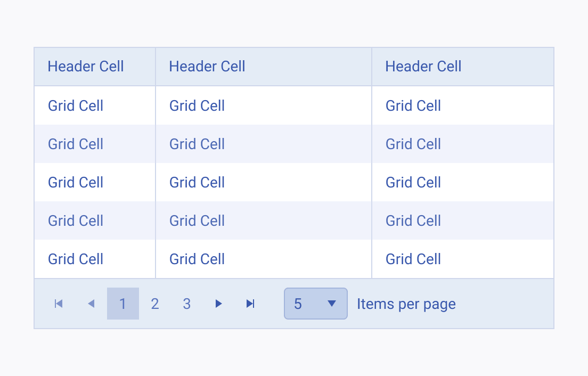The width and height of the screenshot is (588, 376).
Task: Select Grid Cell in first row, first column
Action: tap(95, 105)
